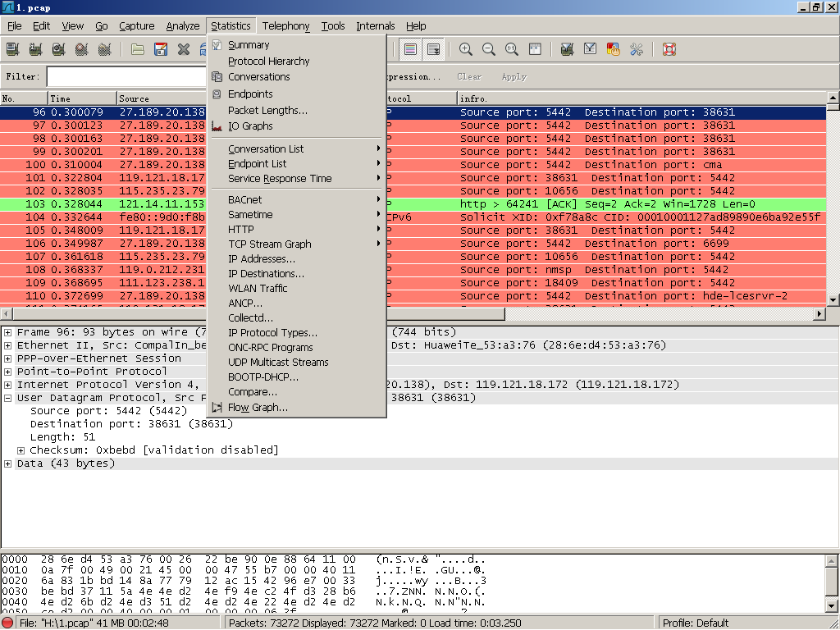This screenshot has width=840, height=630.
Task: Open Endpoint List submenu
Action: coord(296,164)
